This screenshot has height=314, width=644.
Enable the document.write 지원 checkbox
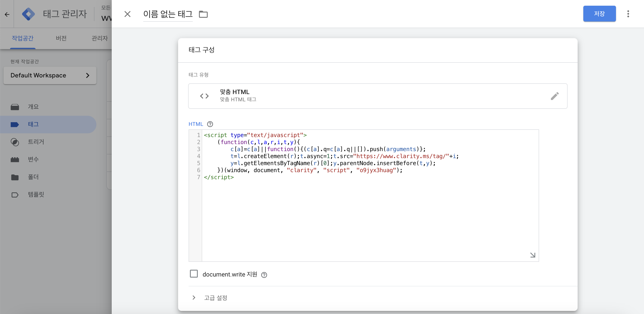click(194, 274)
